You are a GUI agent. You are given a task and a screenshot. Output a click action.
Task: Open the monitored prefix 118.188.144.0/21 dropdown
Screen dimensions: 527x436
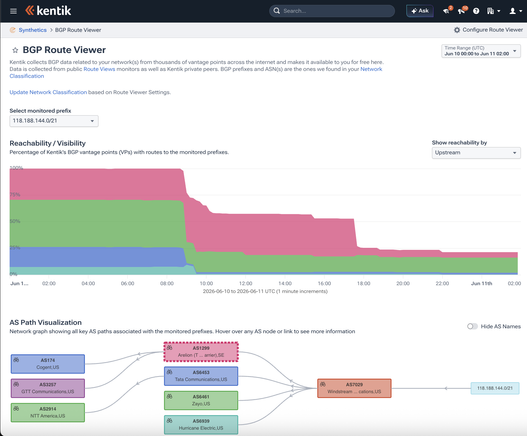click(54, 121)
